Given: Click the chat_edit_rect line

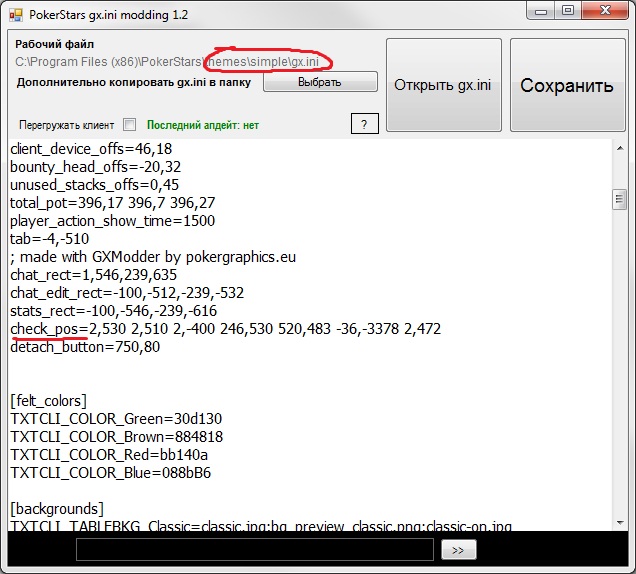Looking at the screenshot, I should click(127, 292).
